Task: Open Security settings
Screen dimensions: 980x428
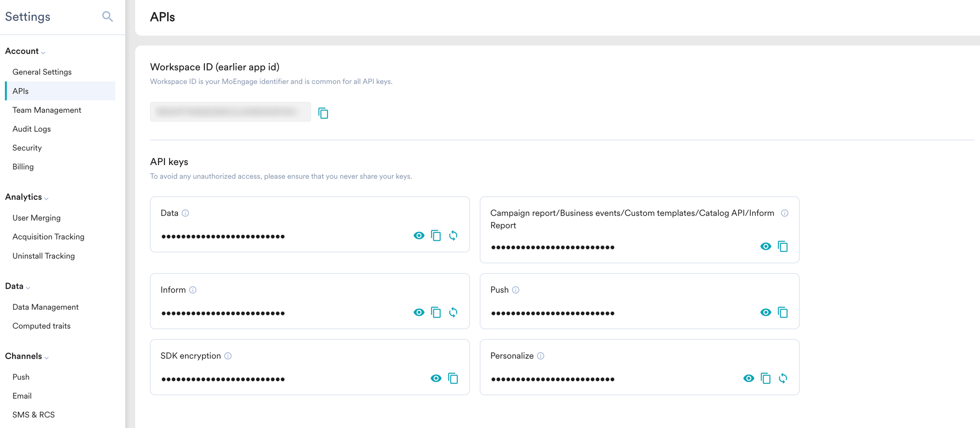Action: pyautogui.click(x=27, y=148)
